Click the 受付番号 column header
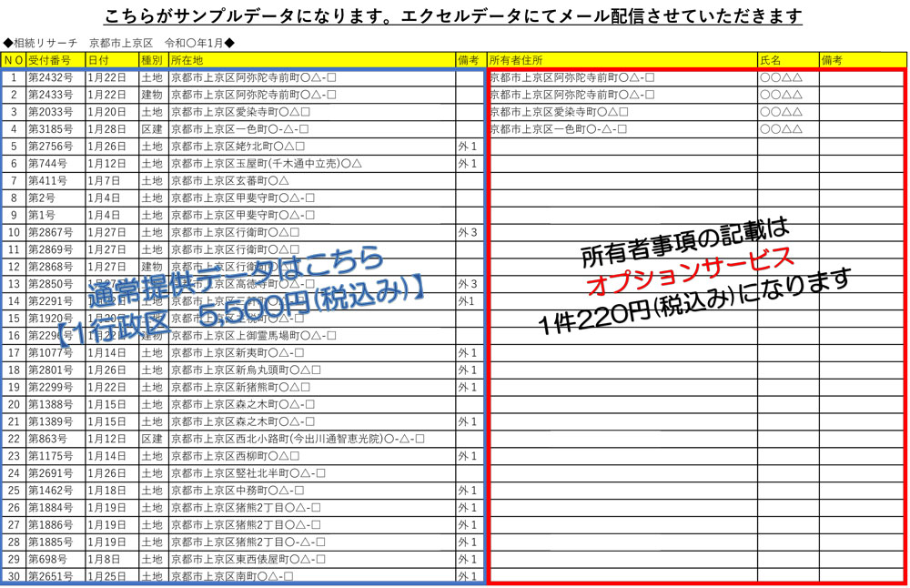910x588 pixels. [x=55, y=60]
